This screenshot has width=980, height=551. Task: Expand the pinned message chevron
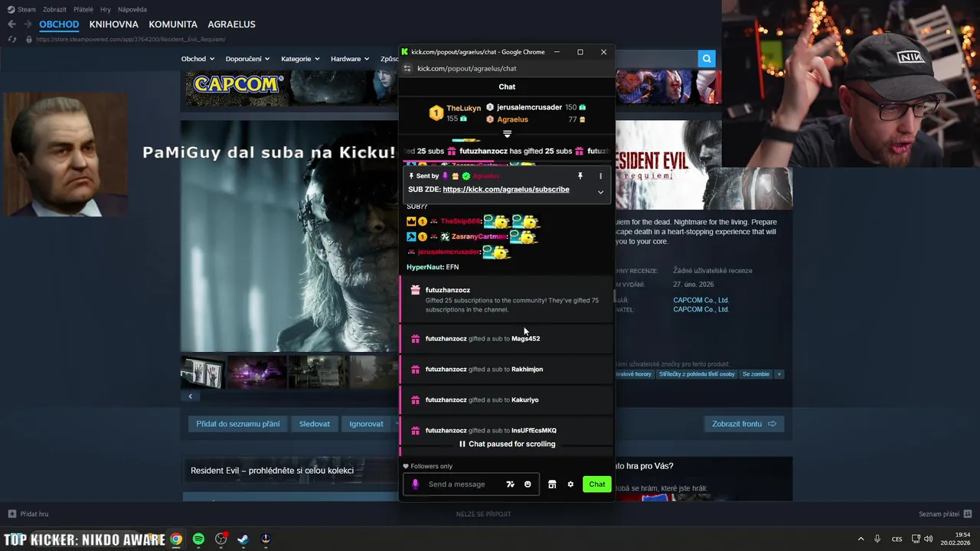[600, 192]
